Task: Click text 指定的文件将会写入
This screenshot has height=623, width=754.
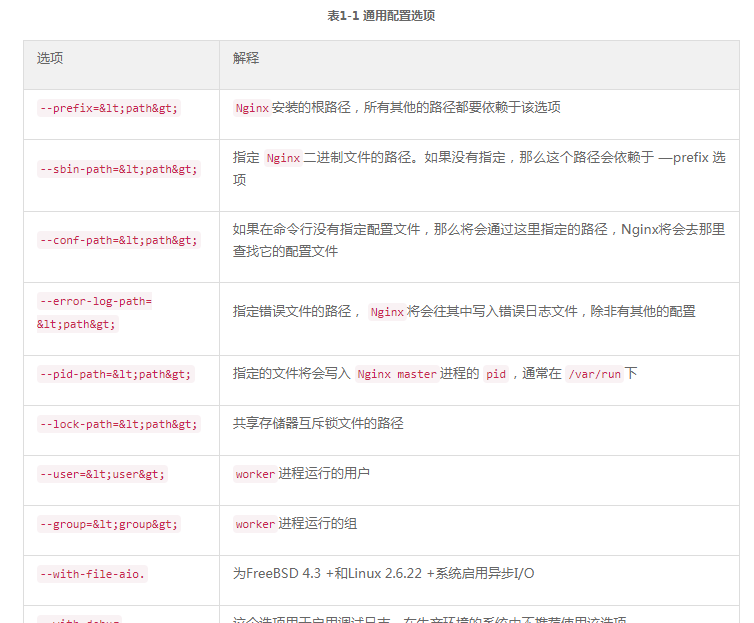Action: (x=291, y=374)
